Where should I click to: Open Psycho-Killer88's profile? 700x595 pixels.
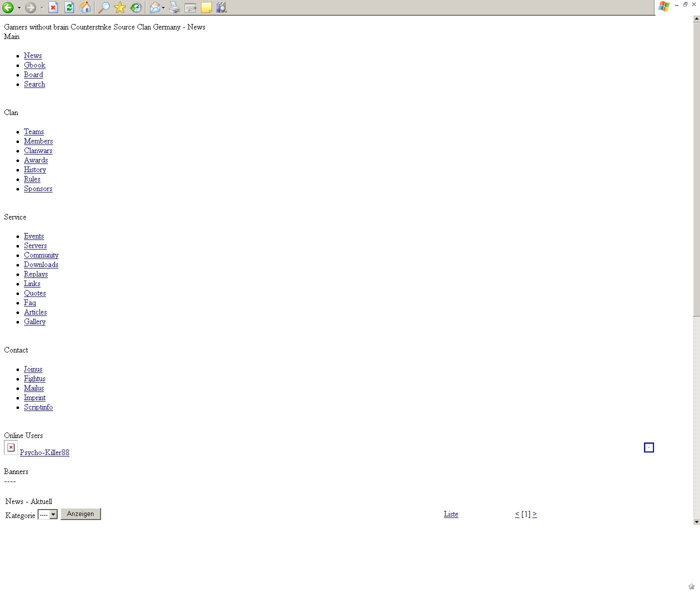tap(44, 452)
